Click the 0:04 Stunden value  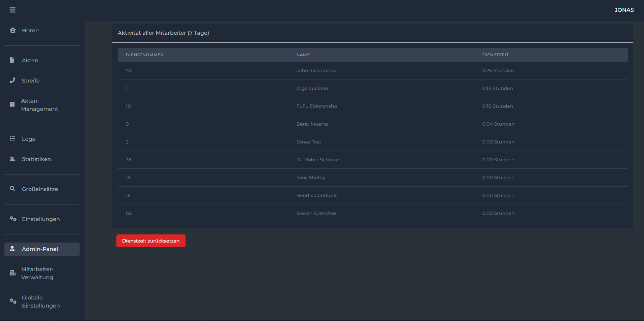(498, 124)
